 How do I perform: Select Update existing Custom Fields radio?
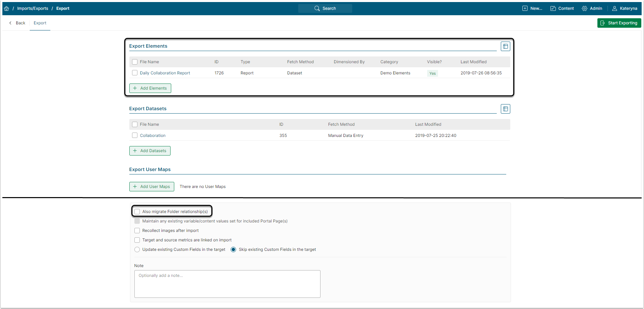pos(137,249)
